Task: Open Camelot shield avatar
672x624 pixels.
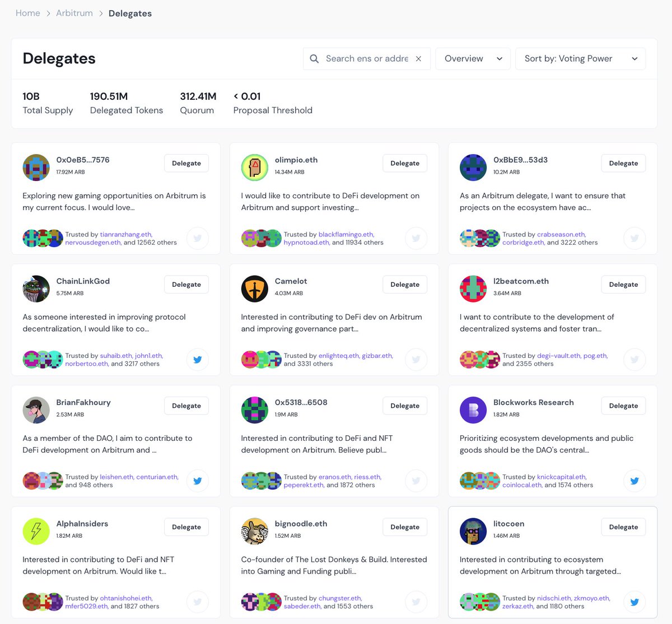Action: tap(255, 289)
